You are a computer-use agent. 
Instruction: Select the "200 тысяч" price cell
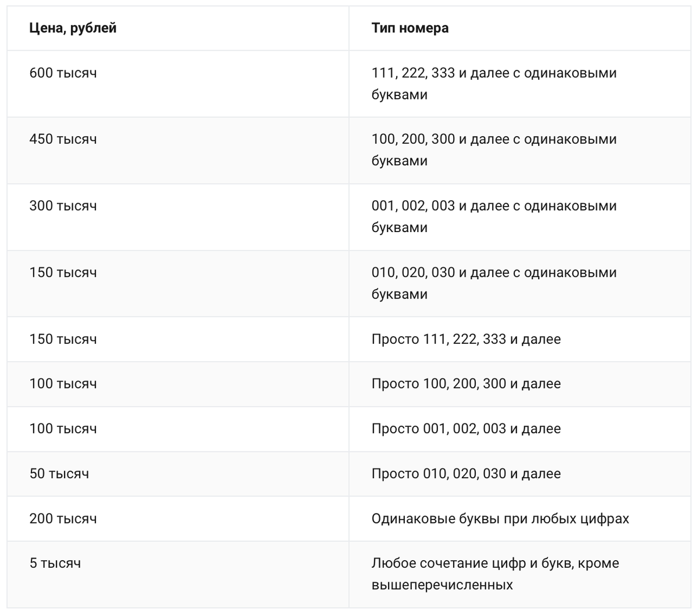point(63,518)
